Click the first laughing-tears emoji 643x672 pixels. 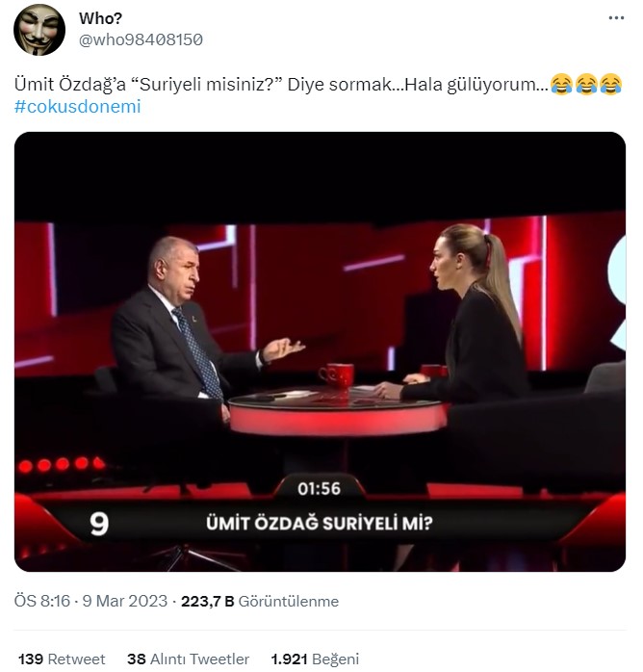tap(561, 84)
